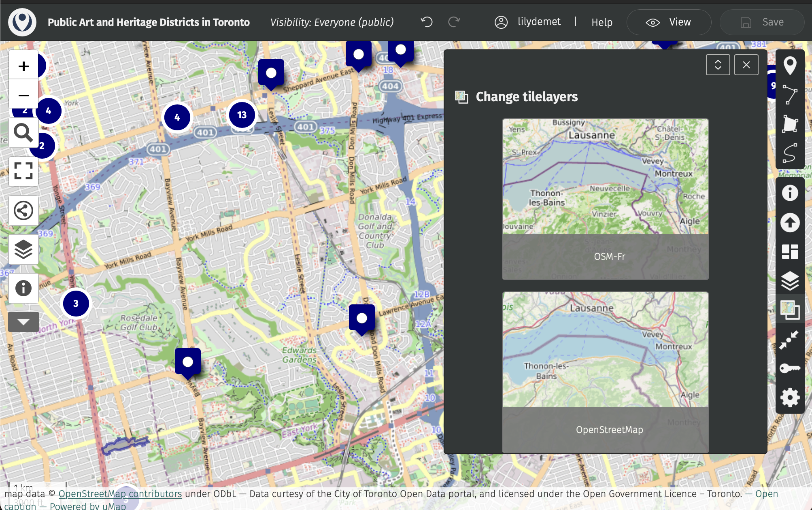This screenshot has width=812, height=510.
Task: Select the OSM-Fr tilelayer thumbnail
Action: (605, 199)
